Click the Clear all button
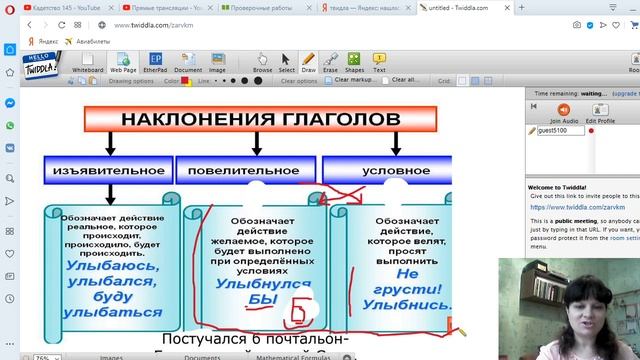Screen dimensions: 640x360 click(x=401, y=80)
